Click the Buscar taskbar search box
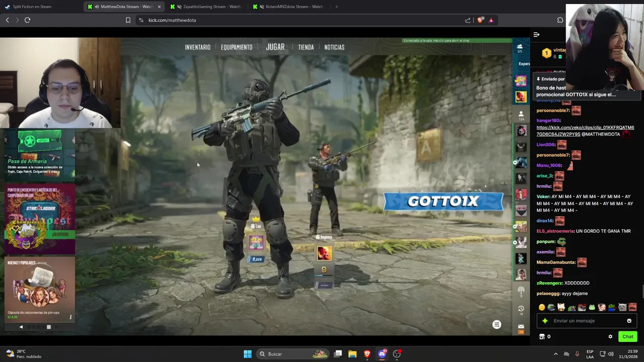 pos(292,354)
